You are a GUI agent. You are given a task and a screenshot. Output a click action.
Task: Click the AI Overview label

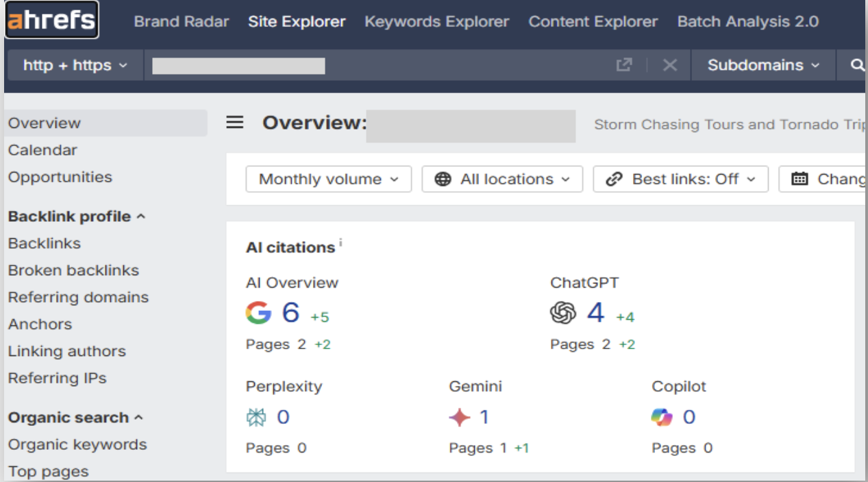pos(292,283)
